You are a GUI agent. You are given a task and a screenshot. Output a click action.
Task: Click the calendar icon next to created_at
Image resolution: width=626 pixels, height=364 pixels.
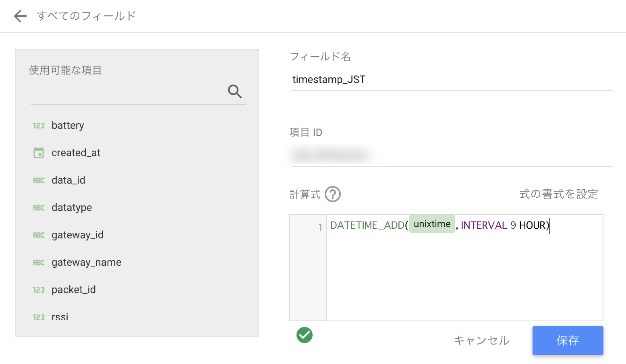pyautogui.click(x=38, y=153)
